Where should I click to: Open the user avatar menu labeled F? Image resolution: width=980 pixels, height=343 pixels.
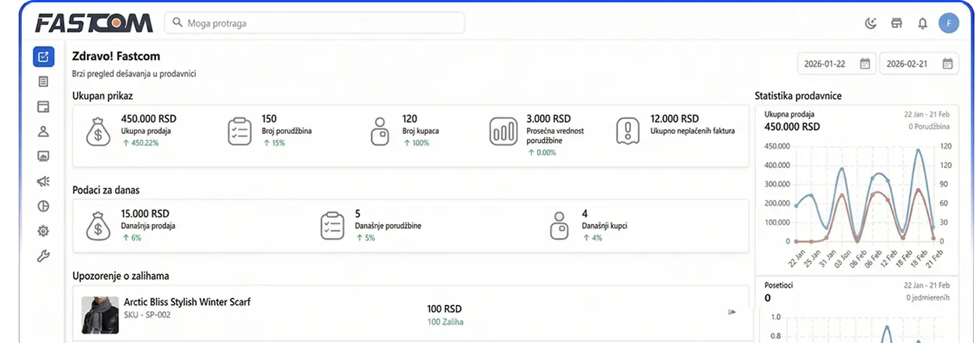(x=948, y=23)
